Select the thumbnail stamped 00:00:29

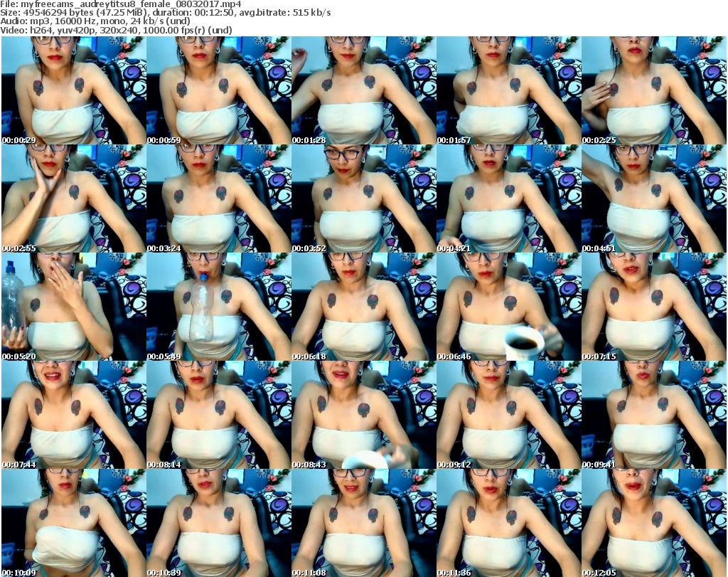(x=74, y=90)
